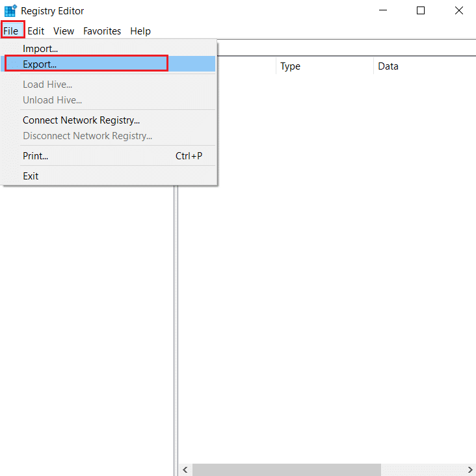Minimize the Registry Editor window
This screenshot has width=476, height=476.
click(x=383, y=10)
